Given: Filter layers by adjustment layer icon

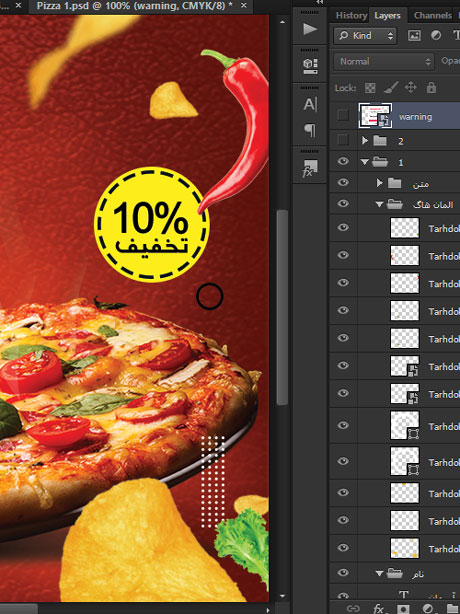Looking at the screenshot, I should (x=435, y=36).
